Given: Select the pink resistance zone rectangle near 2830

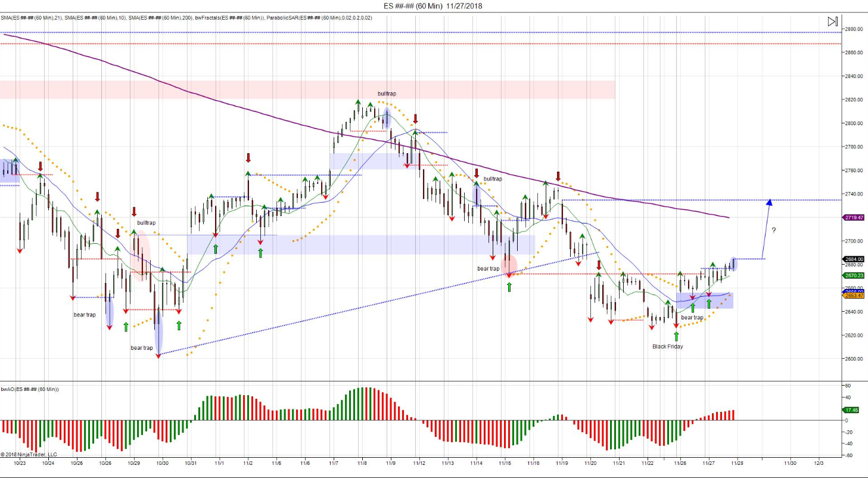Looking at the screenshot, I should (x=307, y=89).
